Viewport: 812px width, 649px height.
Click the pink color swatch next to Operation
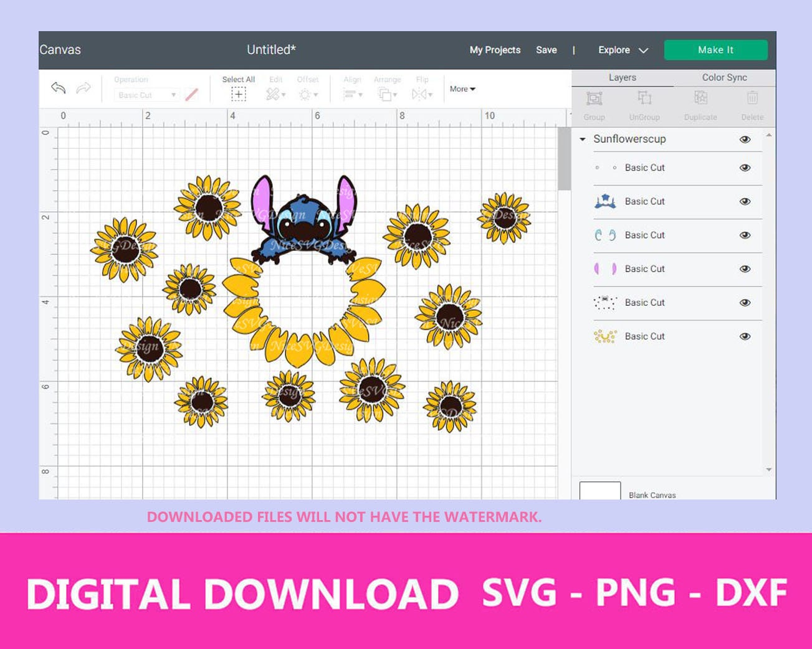click(x=191, y=95)
